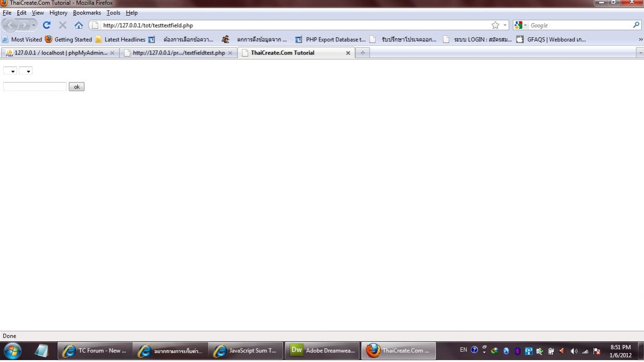
Task: Go to the Home page icon
Action: (x=79, y=25)
